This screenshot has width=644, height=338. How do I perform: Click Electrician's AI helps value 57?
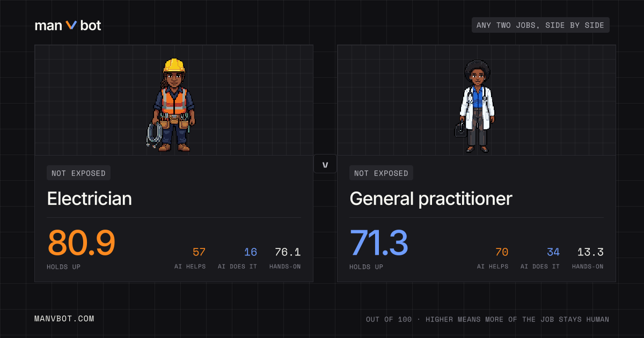pyautogui.click(x=199, y=252)
